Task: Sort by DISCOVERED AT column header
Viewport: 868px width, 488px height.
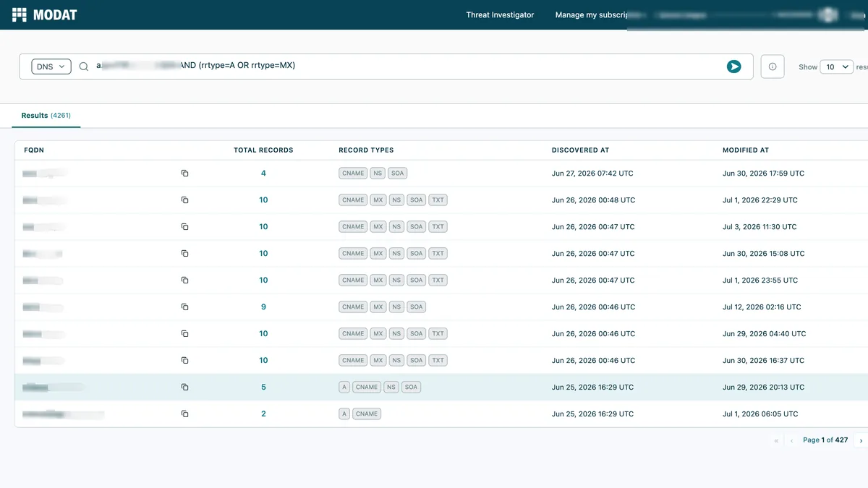Action: (x=581, y=150)
